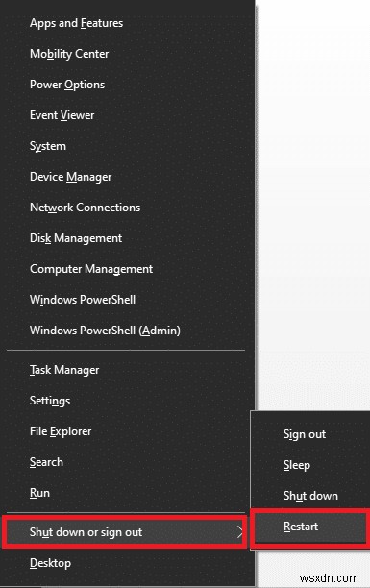Image resolution: width=370 pixels, height=588 pixels.
Task: Open Settings from the menu
Action: pyautogui.click(x=50, y=401)
